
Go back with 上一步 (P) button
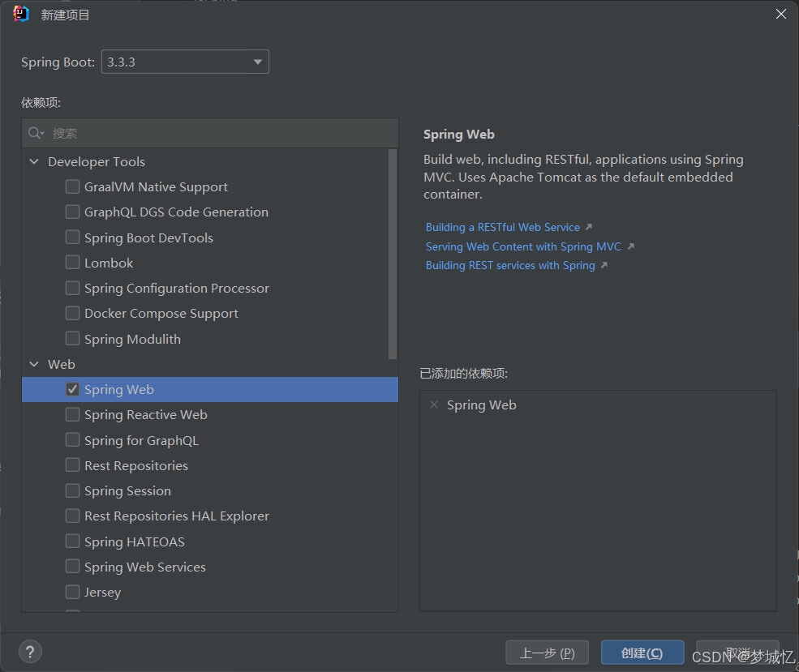tap(547, 653)
